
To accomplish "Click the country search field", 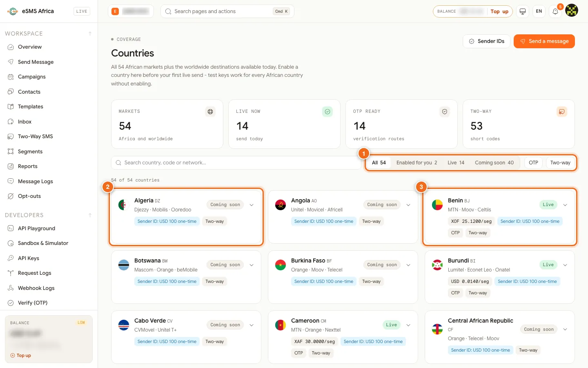I will click(236, 163).
